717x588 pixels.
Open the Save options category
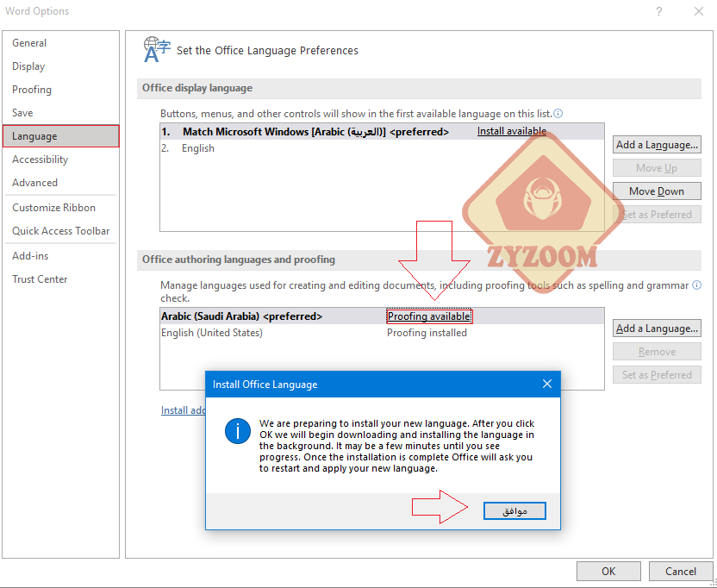click(61, 113)
